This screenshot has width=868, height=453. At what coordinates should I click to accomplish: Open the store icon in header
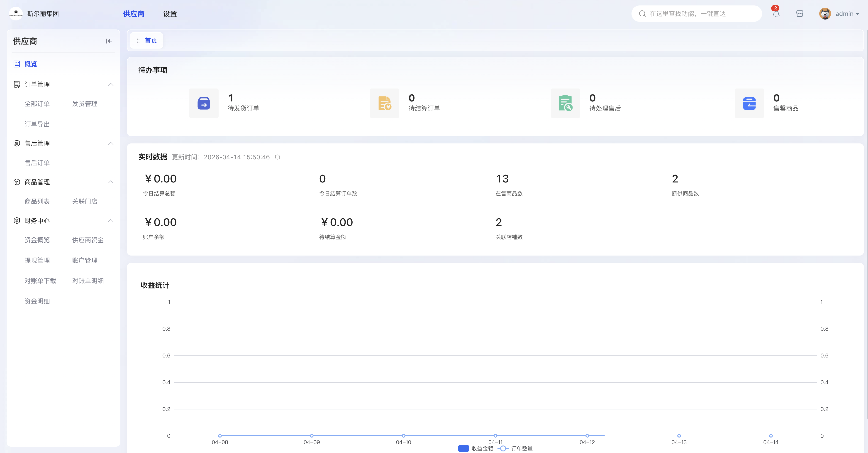(x=800, y=14)
